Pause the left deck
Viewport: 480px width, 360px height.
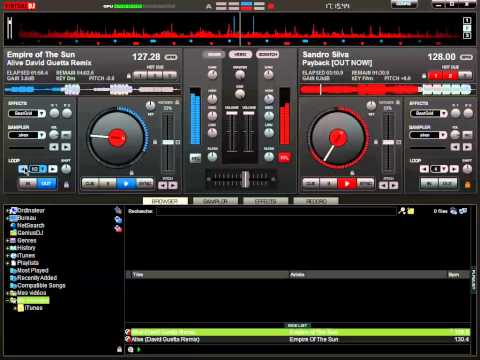click(108, 183)
